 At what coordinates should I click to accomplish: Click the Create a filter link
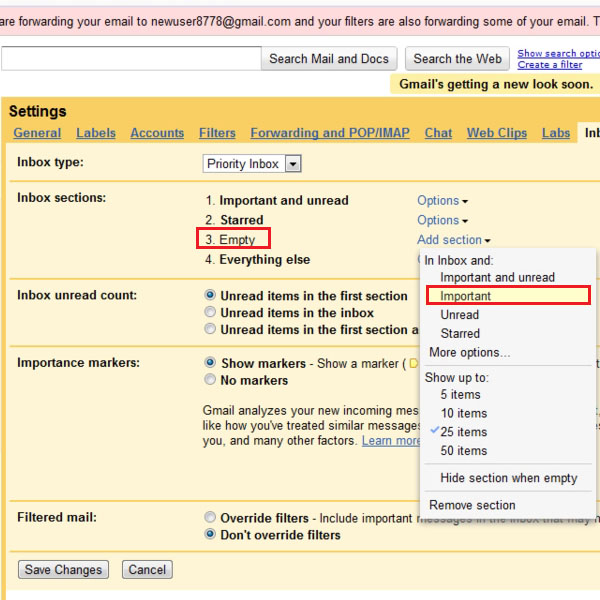pos(549,65)
